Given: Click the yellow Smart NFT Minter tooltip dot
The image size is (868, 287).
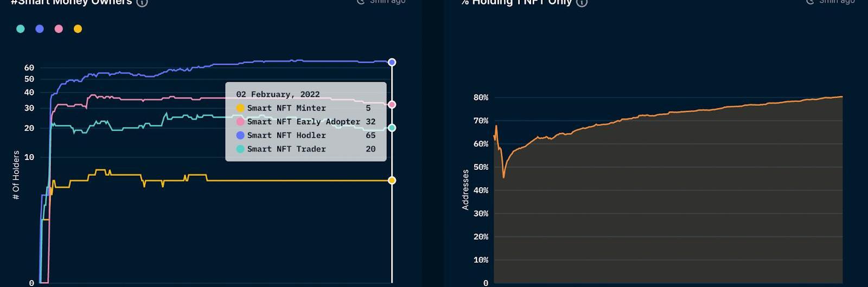Looking at the screenshot, I should [x=240, y=108].
